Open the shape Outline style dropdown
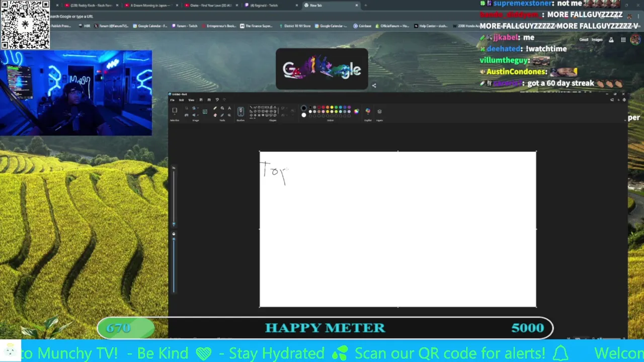The image size is (644, 362). (283, 108)
